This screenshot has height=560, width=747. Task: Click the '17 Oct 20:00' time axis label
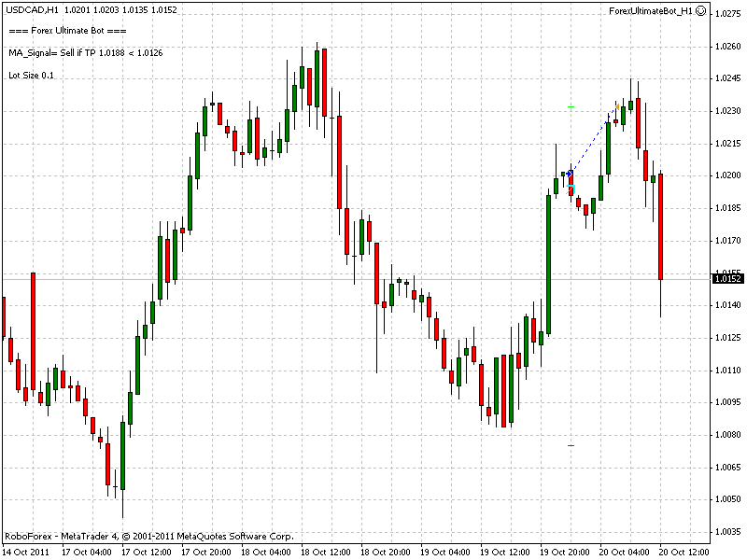[206, 552]
